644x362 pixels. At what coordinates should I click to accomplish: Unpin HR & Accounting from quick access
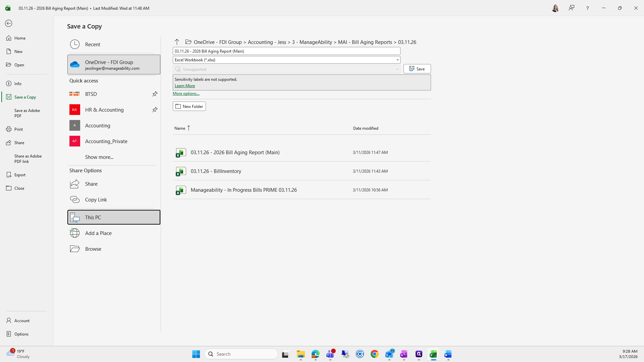click(x=155, y=110)
